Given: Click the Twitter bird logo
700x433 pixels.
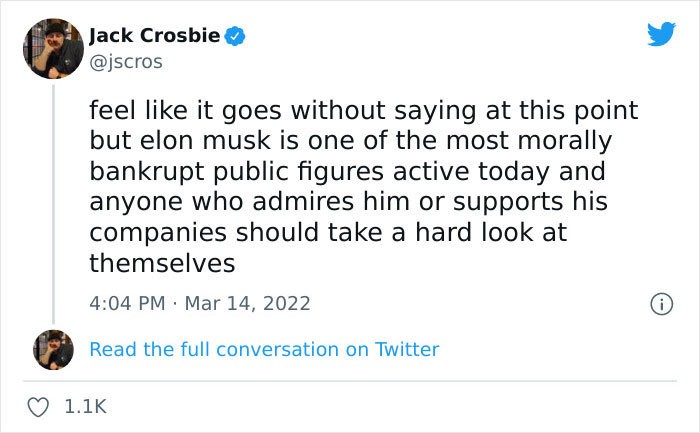Looking at the screenshot, I should pyautogui.click(x=661, y=34).
